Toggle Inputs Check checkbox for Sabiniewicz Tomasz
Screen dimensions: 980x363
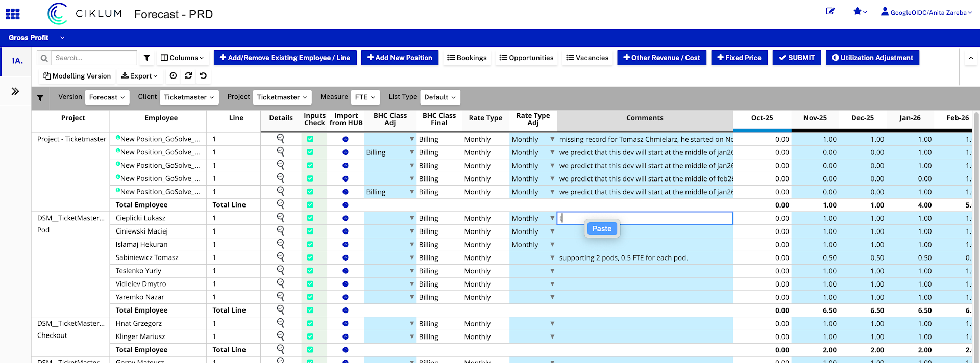click(310, 257)
